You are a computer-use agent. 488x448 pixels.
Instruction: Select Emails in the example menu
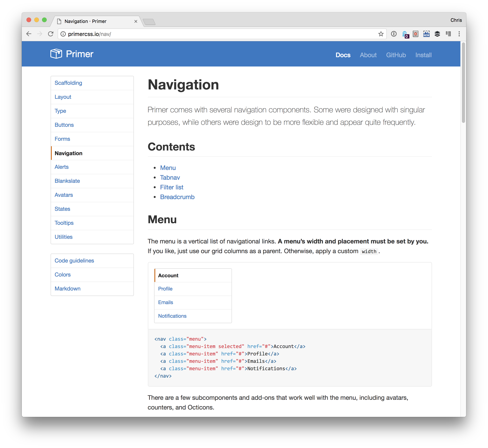click(193, 303)
